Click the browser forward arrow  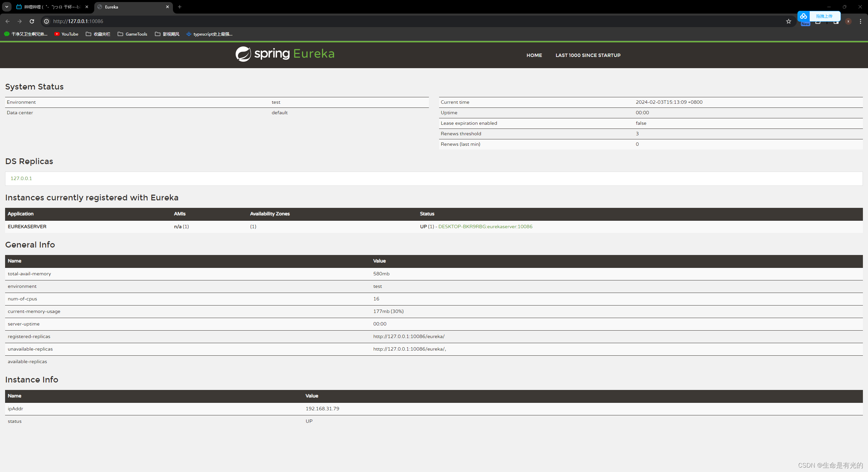point(20,21)
